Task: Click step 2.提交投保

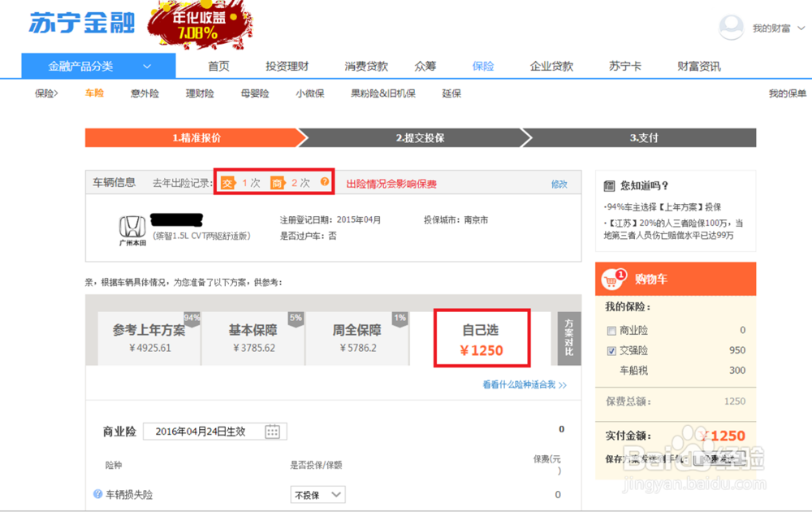Action: (420, 138)
